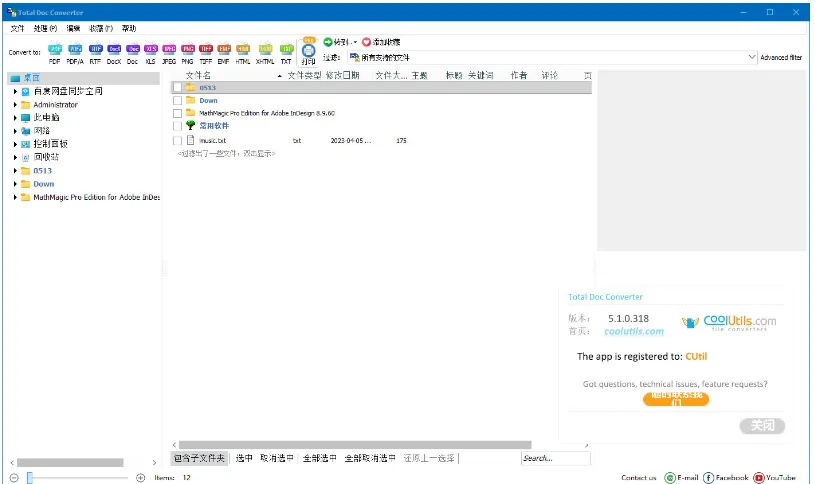Check the box for MathMagic Pro folder
The width and height of the screenshot is (815, 484).
(x=177, y=113)
